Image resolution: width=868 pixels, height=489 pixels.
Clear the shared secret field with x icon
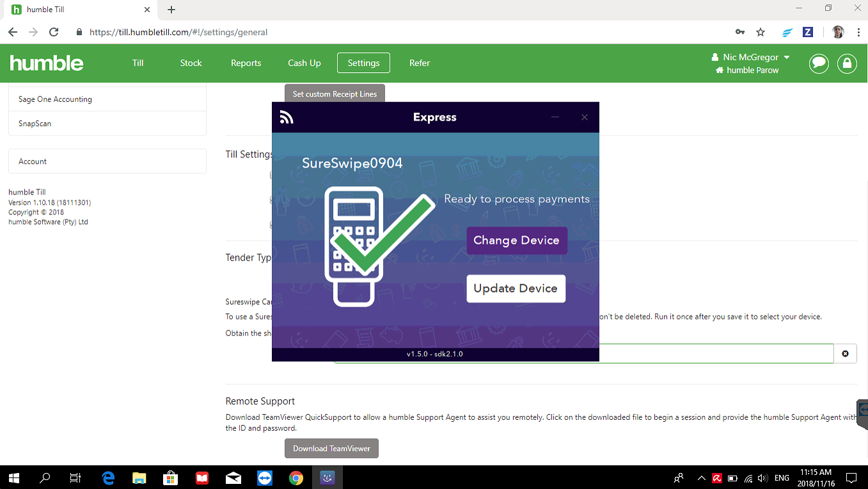pyautogui.click(x=845, y=353)
